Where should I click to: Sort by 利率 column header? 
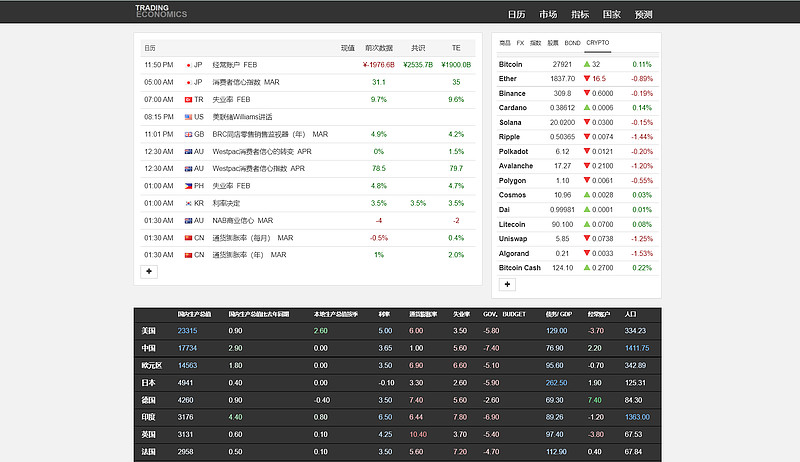384,314
